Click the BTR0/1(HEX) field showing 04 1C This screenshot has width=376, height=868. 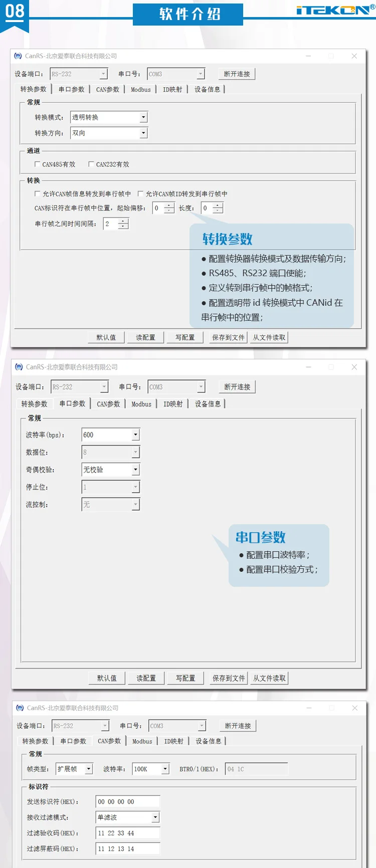click(x=257, y=769)
